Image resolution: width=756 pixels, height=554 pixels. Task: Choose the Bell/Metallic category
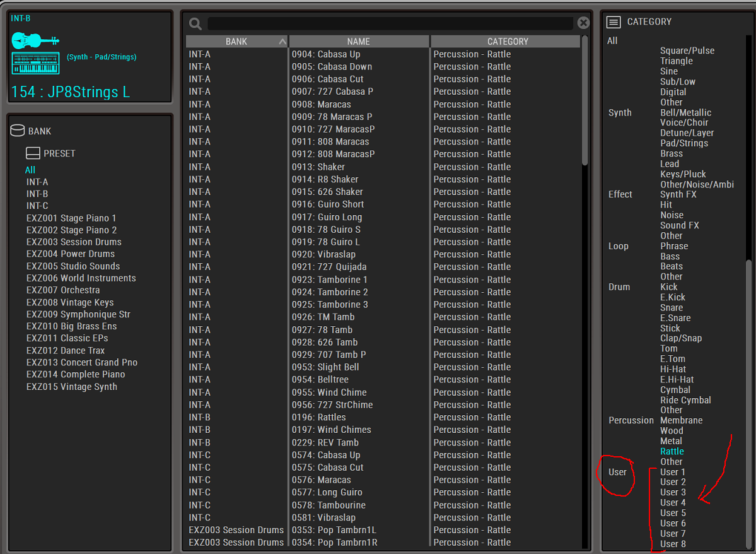coord(685,112)
